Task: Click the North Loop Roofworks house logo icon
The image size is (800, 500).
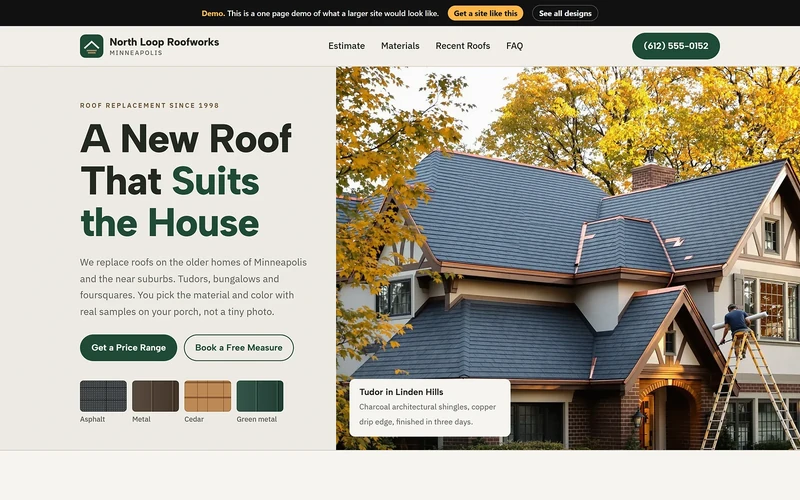Action: 91,46
